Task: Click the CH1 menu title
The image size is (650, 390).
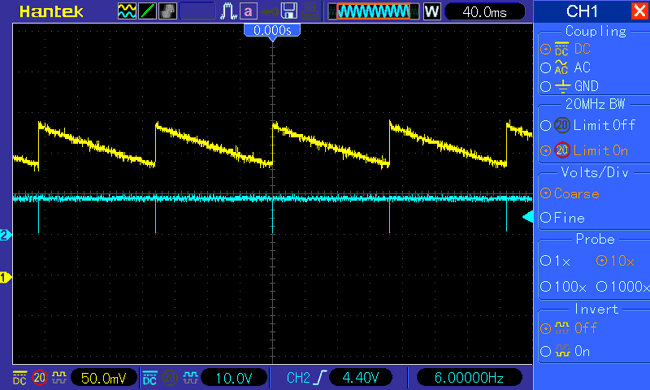Action: pos(582,12)
